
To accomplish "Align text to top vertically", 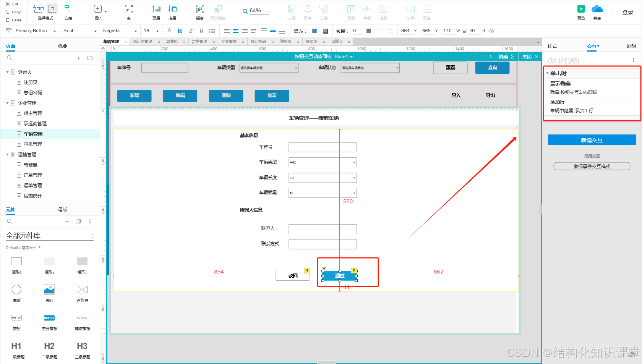I will 264,31.
